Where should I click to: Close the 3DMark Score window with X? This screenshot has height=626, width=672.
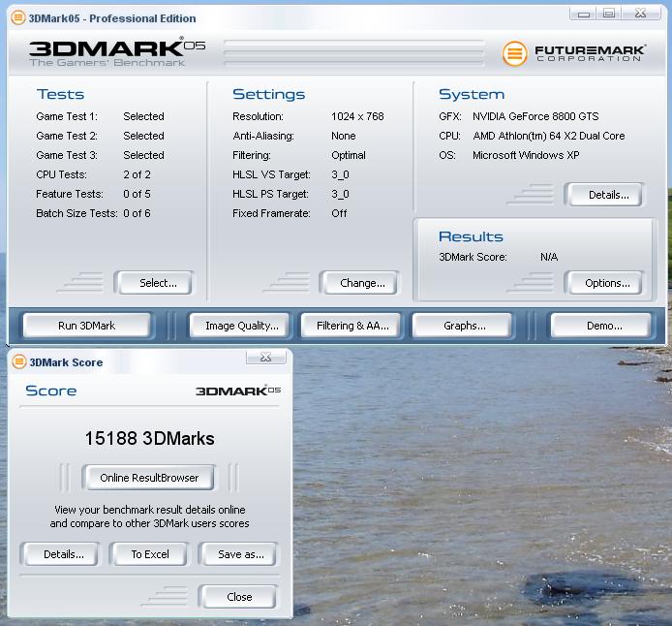tap(265, 357)
